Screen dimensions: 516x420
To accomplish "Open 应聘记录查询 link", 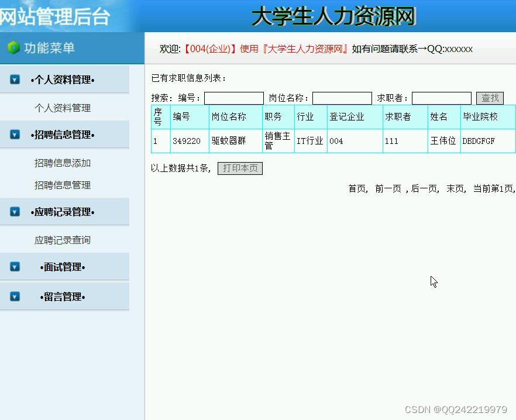I will tap(63, 240).
